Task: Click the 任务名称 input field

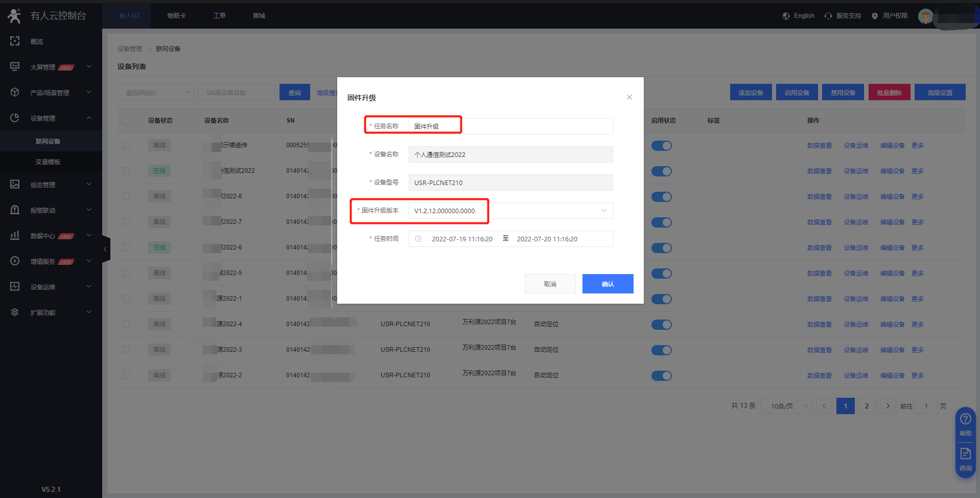Action: coord(510,126)
